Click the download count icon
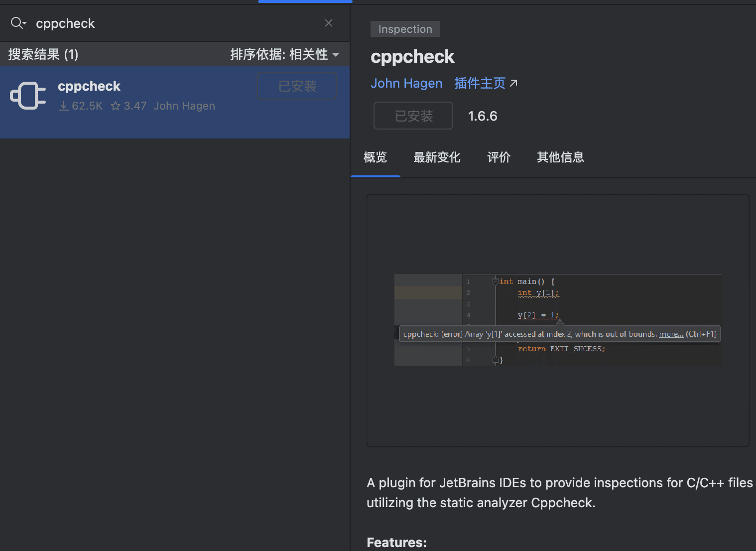Viewport: 756px width, 551px height. (x=64, y=106)
